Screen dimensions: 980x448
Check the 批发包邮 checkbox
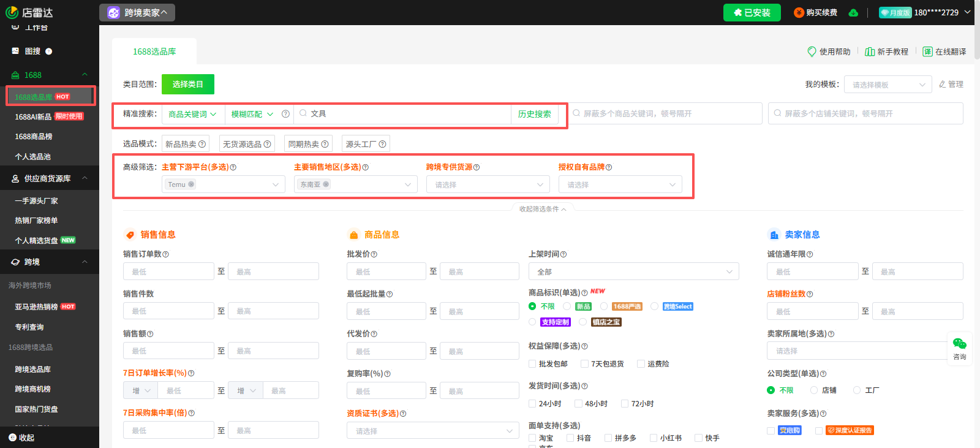tap(532, 364)
